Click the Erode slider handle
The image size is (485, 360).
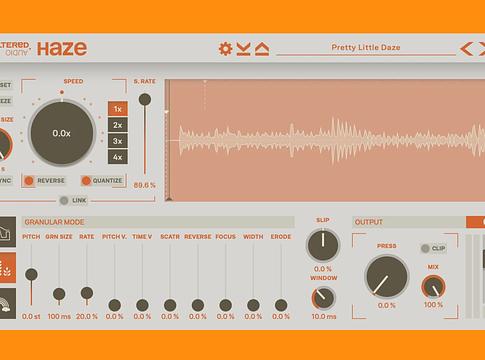coord(281,305)
